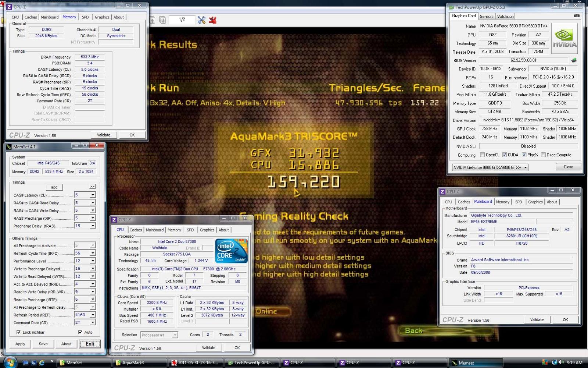Open Validation tab in GPU-Z
This screenshot has height=368, width=588.
(x=505, y=17)
